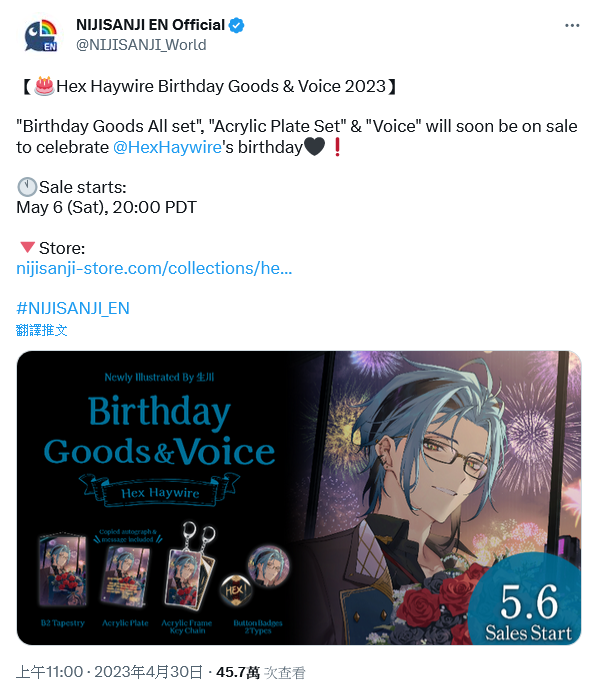Image resolution: width=598 pixels, height=698 pixels.
Task: Click the tweet timestamp April 30 2023
Action: tap(109, 672)
